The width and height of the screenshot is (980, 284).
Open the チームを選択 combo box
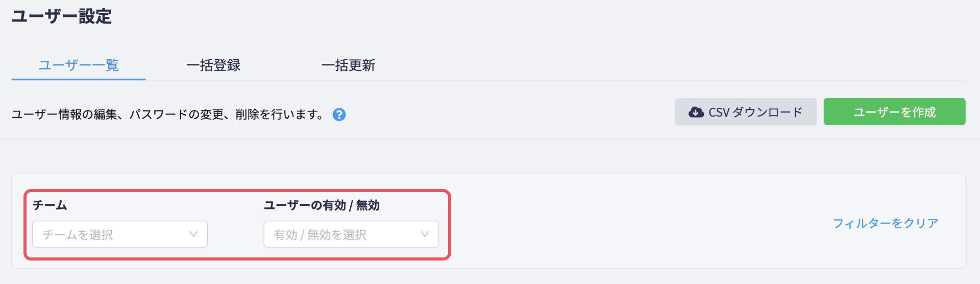tap(120, 234)
